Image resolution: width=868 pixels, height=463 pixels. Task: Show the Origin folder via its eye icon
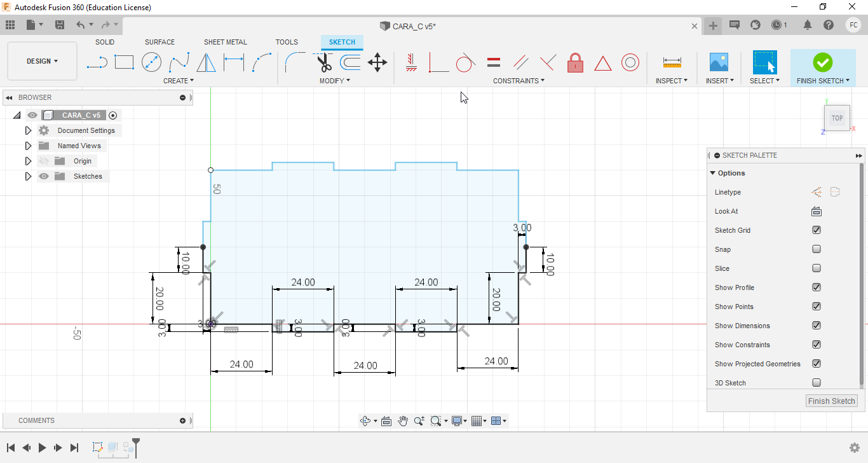(44, 161)
